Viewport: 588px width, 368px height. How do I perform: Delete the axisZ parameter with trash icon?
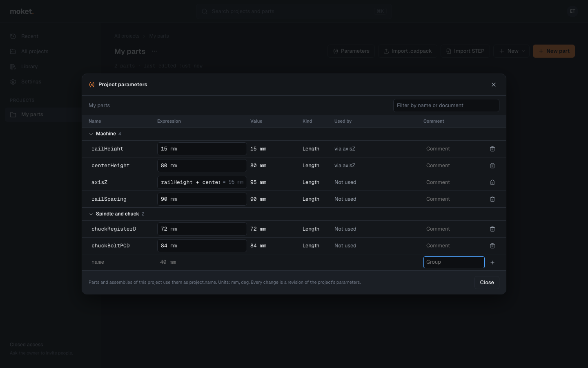coord(492,182)
